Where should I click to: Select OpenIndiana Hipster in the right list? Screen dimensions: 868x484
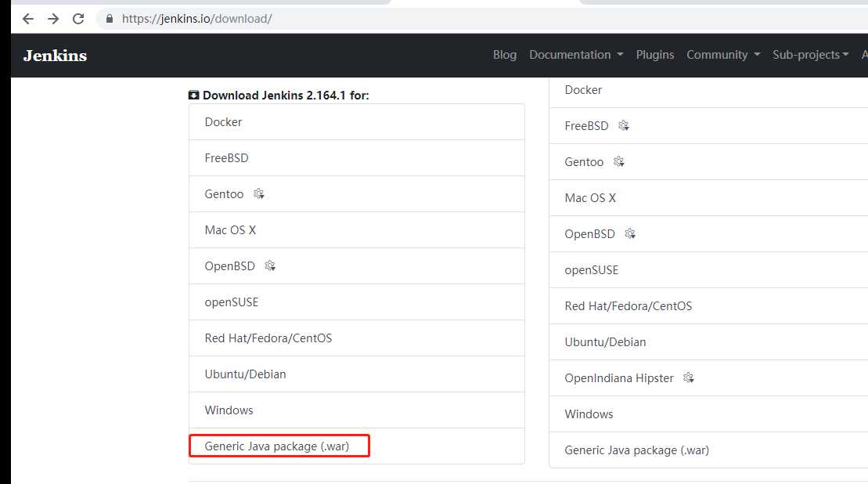708,377
